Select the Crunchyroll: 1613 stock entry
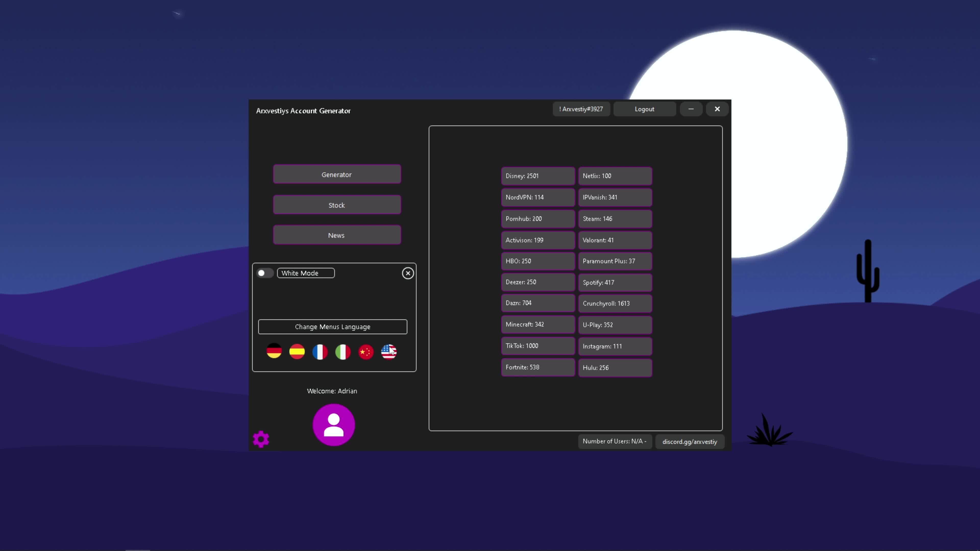The image size is (980, 551). point(615,303)
